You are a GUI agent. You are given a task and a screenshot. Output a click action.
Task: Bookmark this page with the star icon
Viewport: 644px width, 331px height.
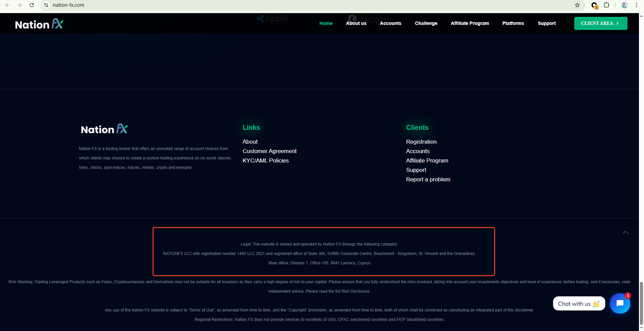pyautogui.click(x=577, y=5)
